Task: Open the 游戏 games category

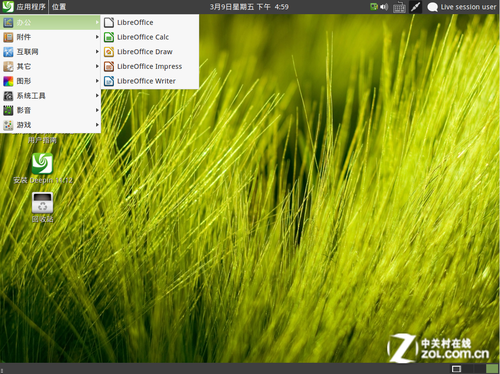Action: coord(50,125)
